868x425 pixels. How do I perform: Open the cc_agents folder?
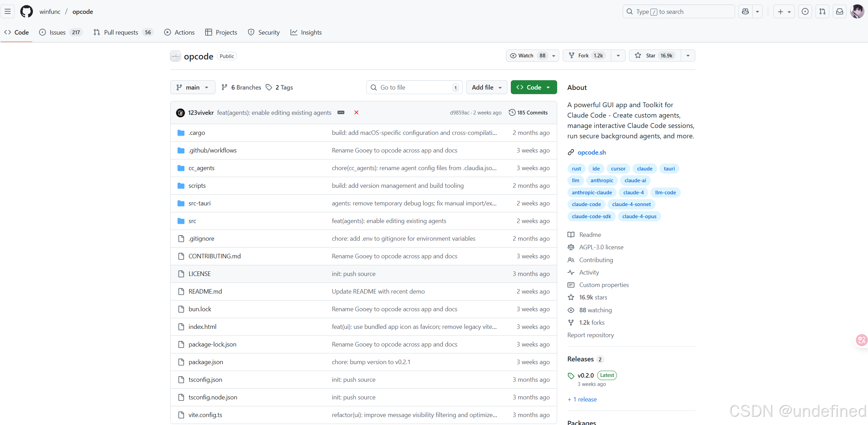[x=201, y=168]
